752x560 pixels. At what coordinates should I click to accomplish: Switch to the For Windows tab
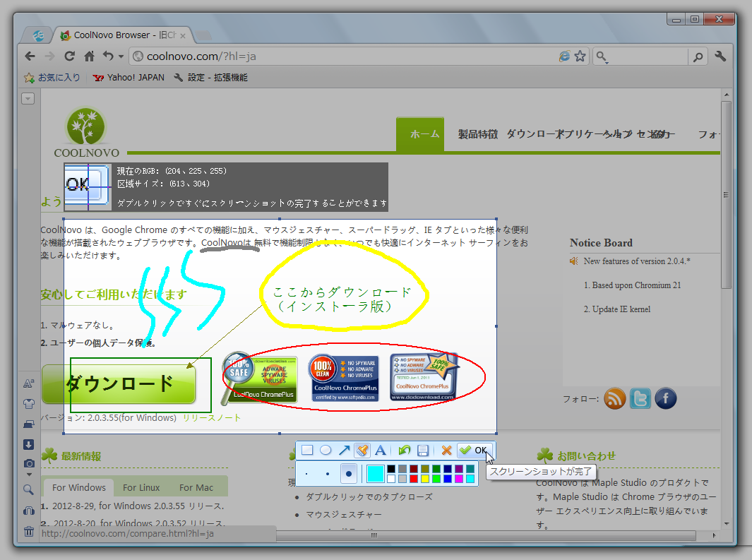coord(78,487)
